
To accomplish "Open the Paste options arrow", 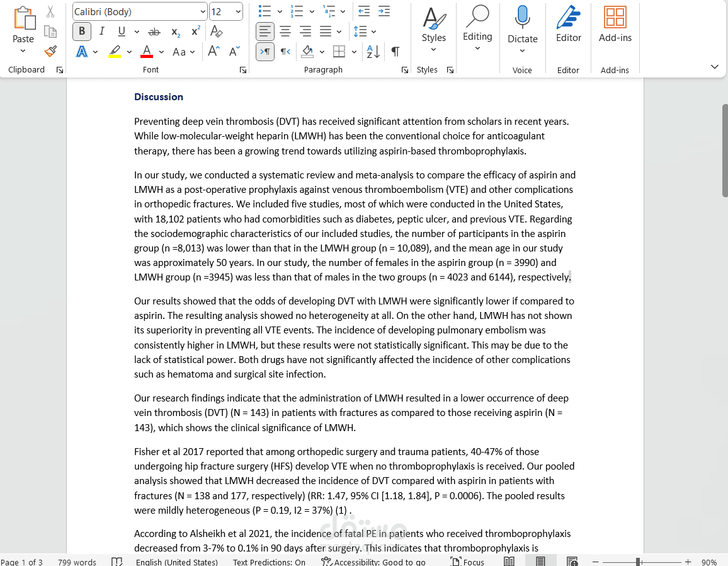I will pyautogui.click(x=23, y=50).
